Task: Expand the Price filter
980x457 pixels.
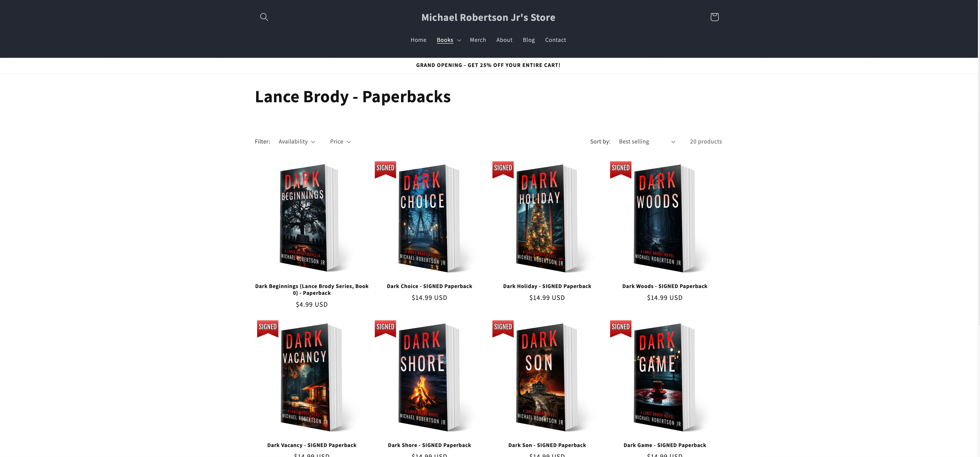Action: tap(340, 142)
